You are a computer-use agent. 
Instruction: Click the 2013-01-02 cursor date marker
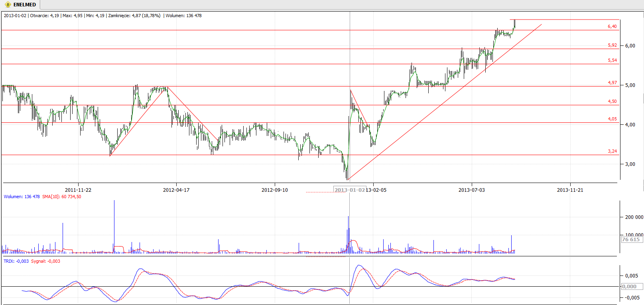click(350, 190)
